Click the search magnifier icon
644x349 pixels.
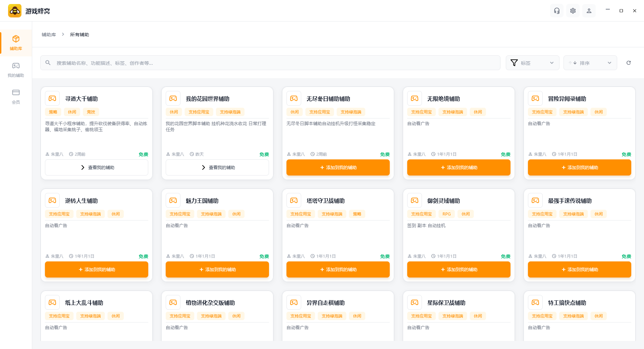click(x=48, y=63)
